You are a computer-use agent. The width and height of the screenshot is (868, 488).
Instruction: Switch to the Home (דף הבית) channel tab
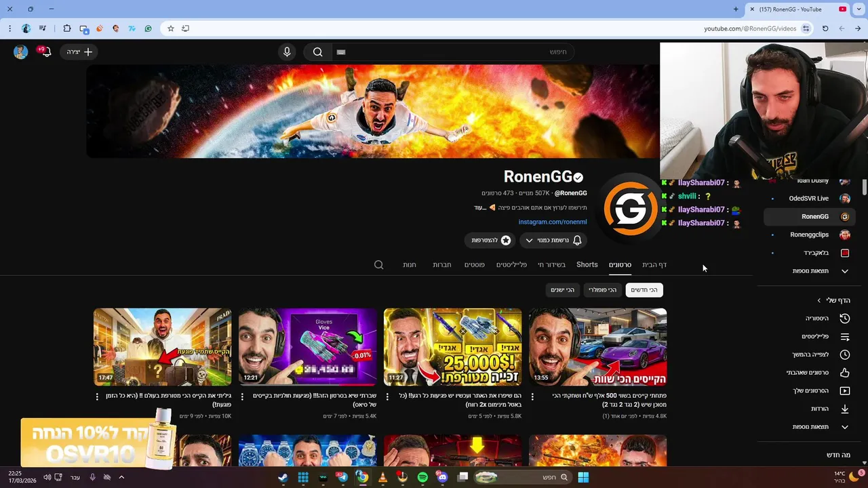point(654,265)
